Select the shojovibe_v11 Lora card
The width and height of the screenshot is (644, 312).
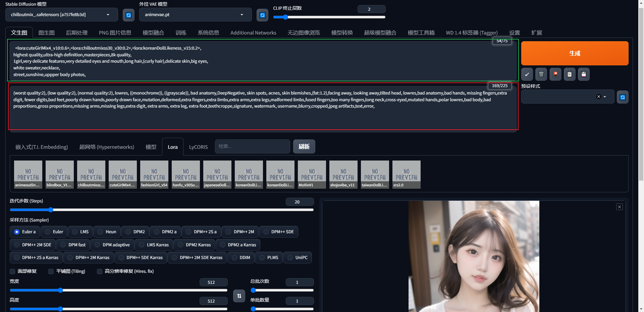(343, 175)
